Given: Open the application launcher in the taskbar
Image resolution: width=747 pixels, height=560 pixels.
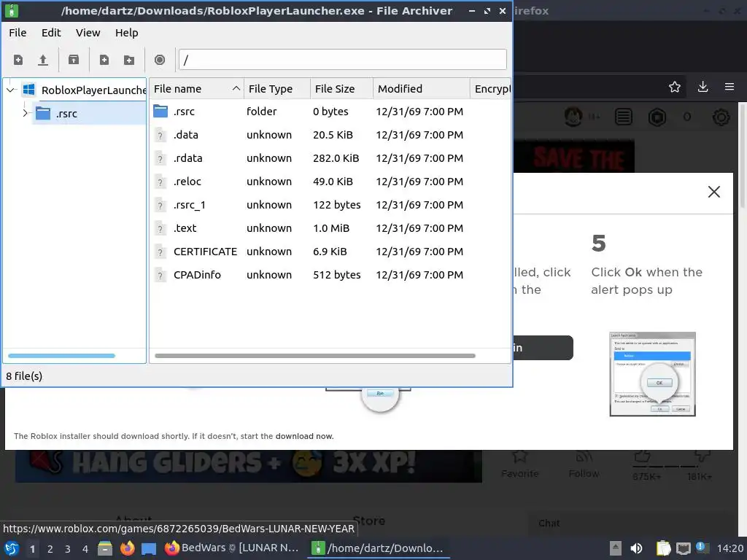Looking at the screenshot, I should (12, 548).
